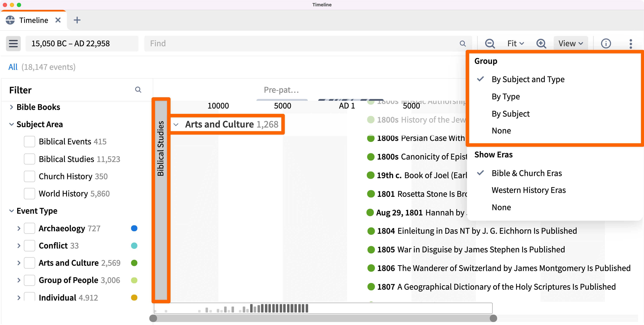This screenshot has height=325, width=644.
Task: Check the Biblical Events checkbox
Action: pos(29,142)
